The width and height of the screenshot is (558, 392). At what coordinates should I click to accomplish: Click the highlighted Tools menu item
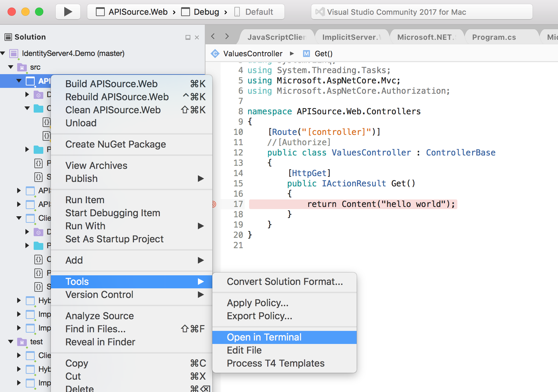click(132, 281)
